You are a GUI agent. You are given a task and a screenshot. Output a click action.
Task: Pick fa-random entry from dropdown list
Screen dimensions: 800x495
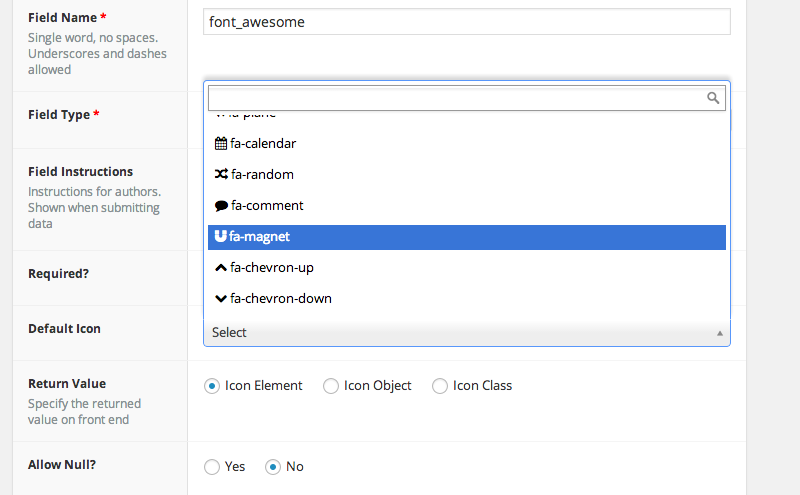(x=466, y=175)
